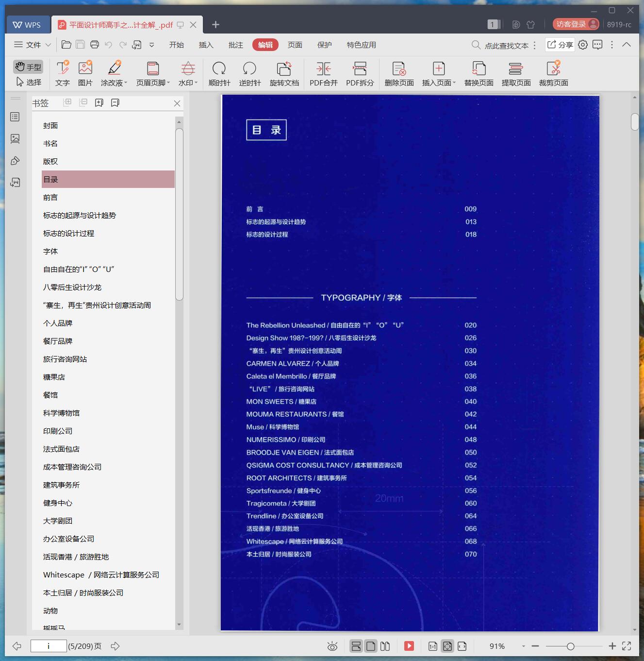Click the Text edit tool (文字)
Viewport: 644px width, 661px height.
63,74
